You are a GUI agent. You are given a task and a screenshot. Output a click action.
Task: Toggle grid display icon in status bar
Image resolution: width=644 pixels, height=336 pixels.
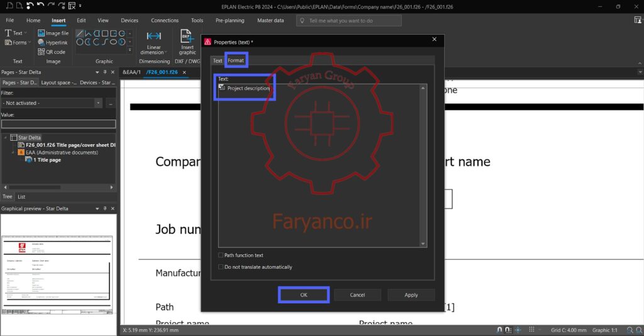531,330
